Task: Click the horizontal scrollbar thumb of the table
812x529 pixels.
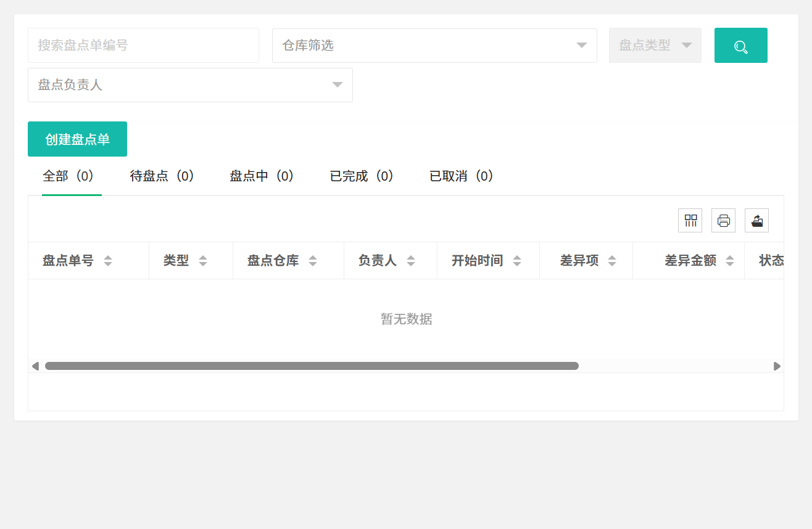Action: pyautogui.click(x=312, y=366)
